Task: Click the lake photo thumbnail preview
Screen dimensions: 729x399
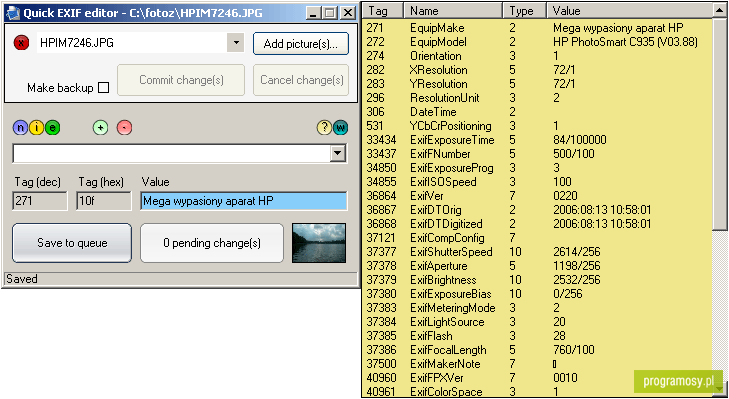Action: (x=319, y=243)
